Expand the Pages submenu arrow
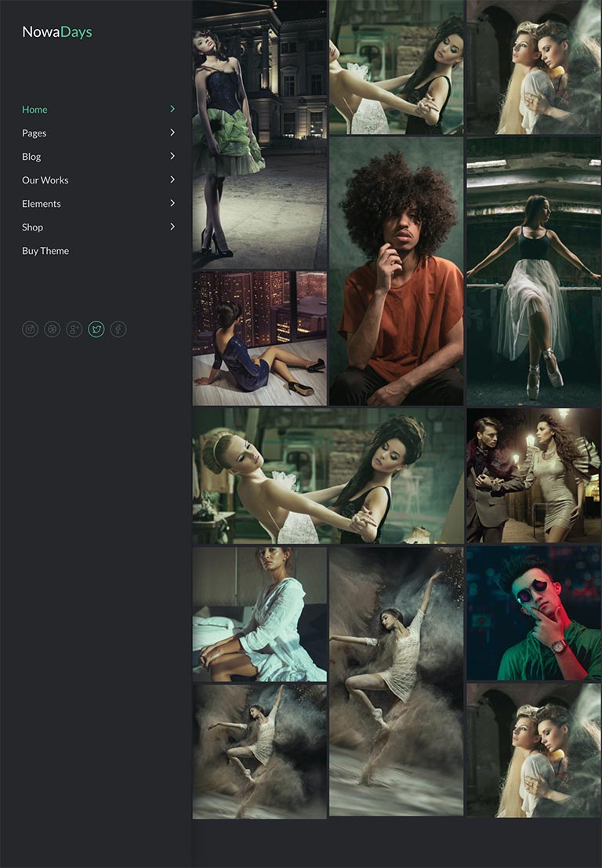Viewport: 602px width, 868px height. point(172,133)
